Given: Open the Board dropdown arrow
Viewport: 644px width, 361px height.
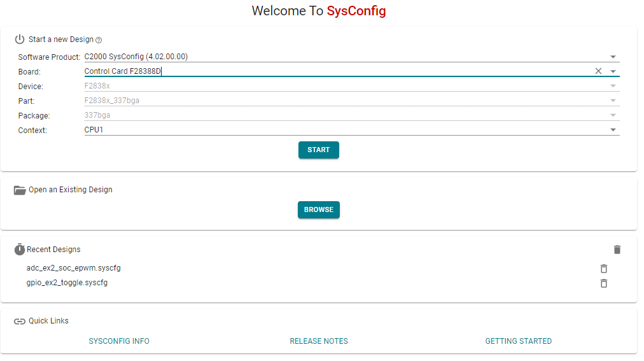Looking at the screenshot, I should click(613, 71).
